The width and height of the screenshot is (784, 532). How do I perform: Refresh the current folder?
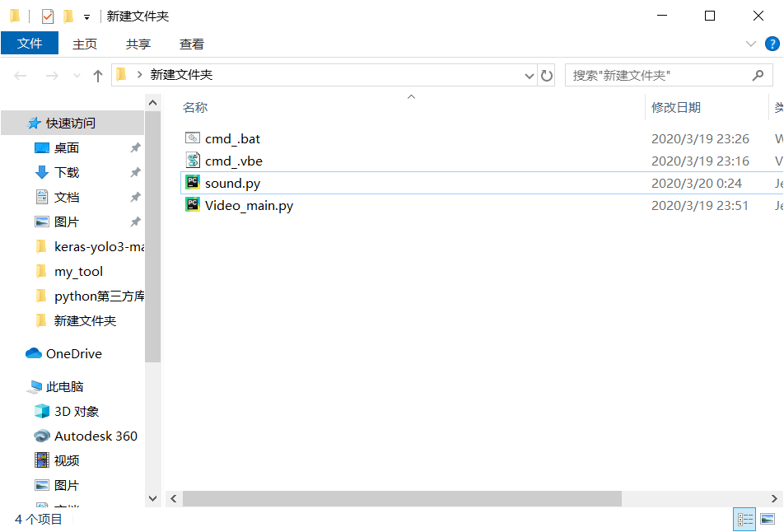547,76
